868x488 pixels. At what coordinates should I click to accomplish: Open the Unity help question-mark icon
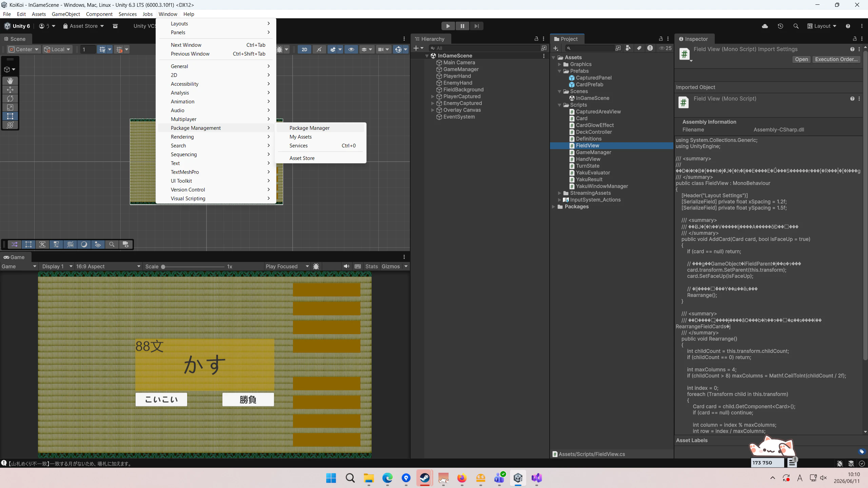tap(848, 26)
